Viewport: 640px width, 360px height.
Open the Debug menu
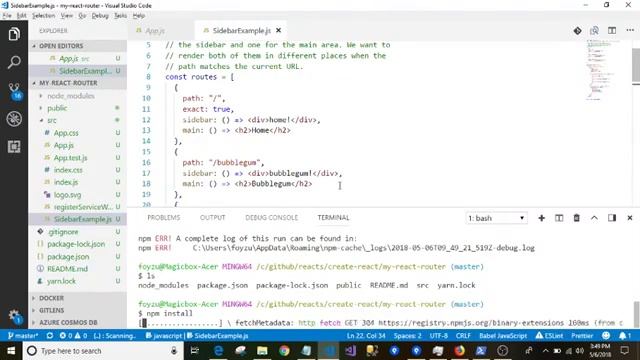point(100,16)
